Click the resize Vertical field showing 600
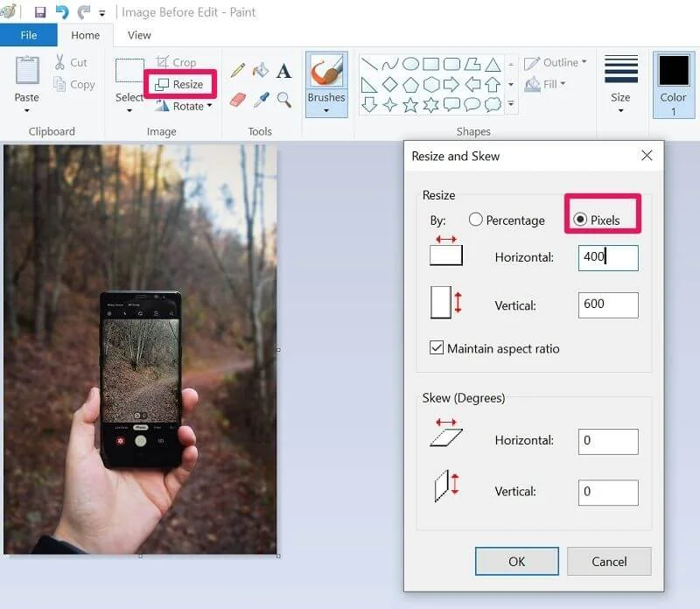This screenshot has width=700, height=609. 608,305
